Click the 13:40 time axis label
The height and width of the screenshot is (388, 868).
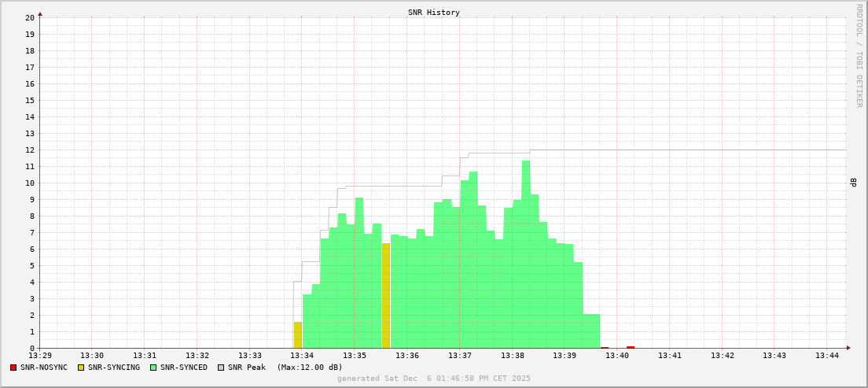(x=617, y=356)
